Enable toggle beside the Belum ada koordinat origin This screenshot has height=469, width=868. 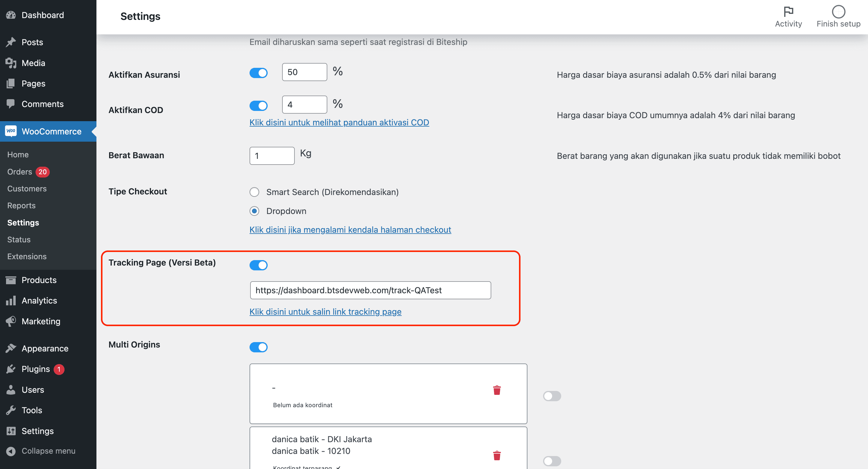point(552,396)
